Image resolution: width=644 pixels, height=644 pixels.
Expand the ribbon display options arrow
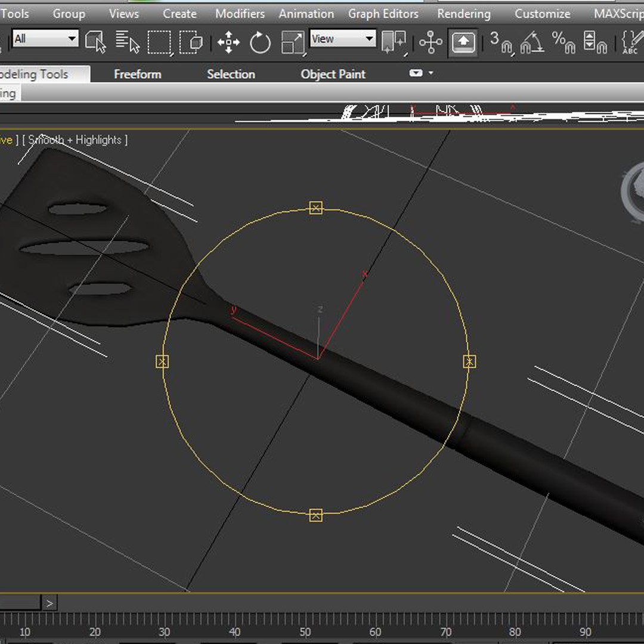(431, 73)
